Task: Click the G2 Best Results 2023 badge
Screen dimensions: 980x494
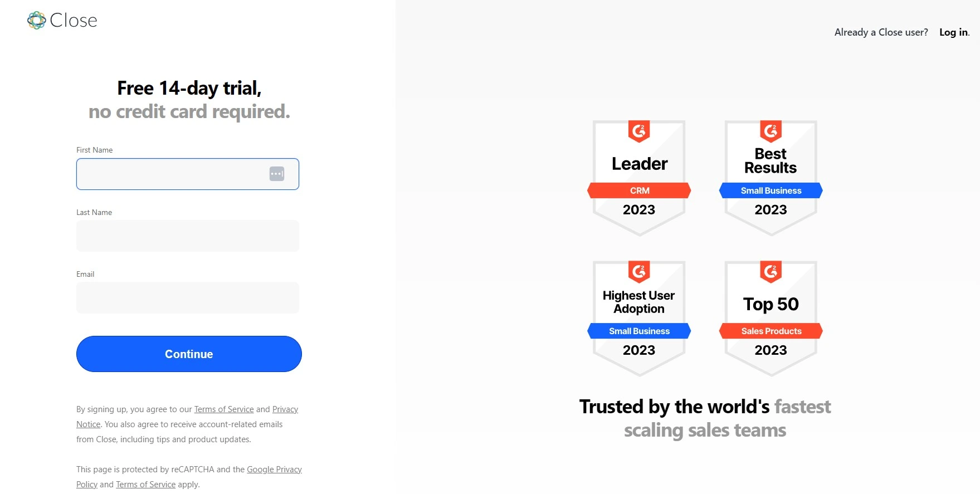Action: click(771, 178)
